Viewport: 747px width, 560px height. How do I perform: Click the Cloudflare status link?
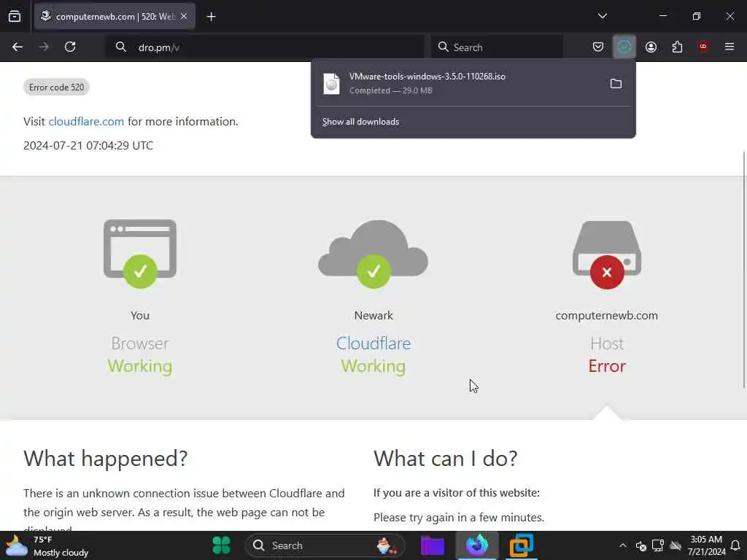tap(373, 343)
